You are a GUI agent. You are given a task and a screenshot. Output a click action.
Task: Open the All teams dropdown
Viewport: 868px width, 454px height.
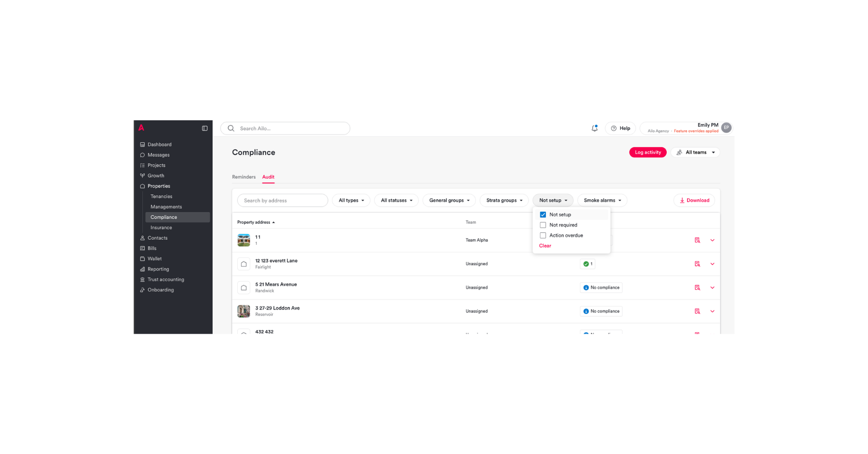pyautogui.click(x=695, y=153)
